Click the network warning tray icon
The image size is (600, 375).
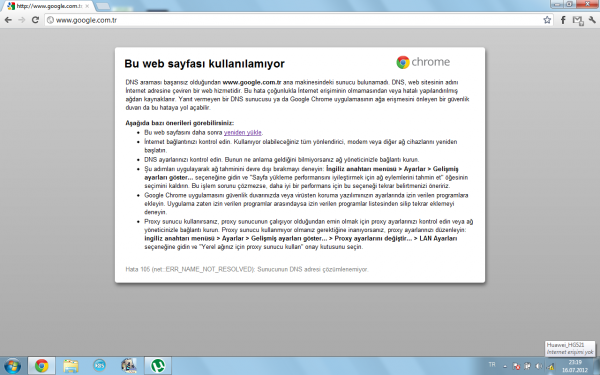(551, 366)
